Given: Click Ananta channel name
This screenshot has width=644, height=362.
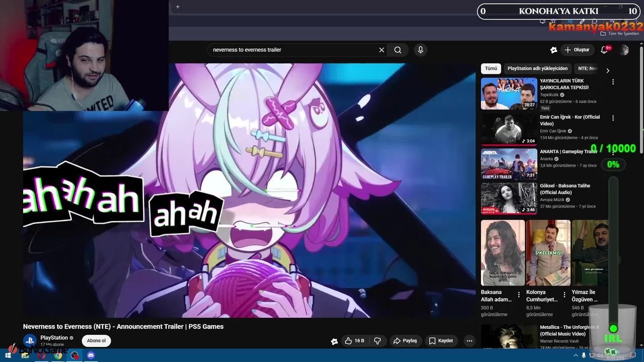Looking at the screenshot, I should 546,159.
